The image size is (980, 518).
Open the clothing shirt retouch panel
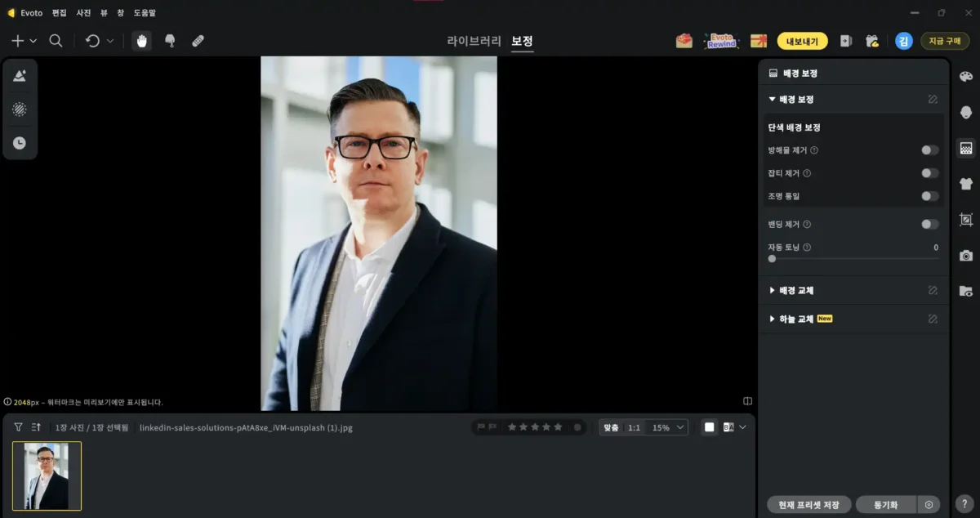[966, 184]
